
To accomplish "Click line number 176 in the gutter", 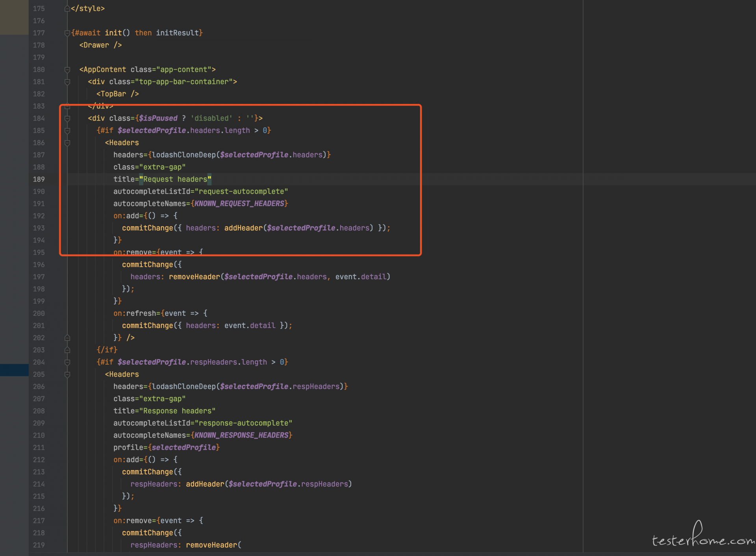I will tap(39, 20).
